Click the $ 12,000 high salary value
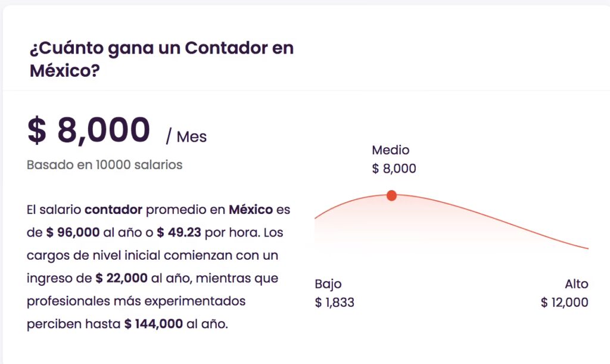 tap(564, 302)
